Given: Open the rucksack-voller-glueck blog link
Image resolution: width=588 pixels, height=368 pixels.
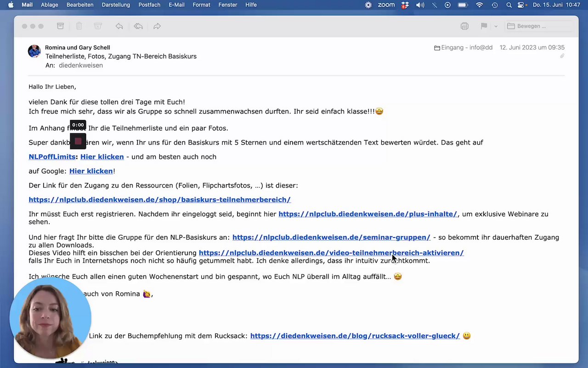Looking at the screenshot, I should pyautogui.click(x=355, y=336).
